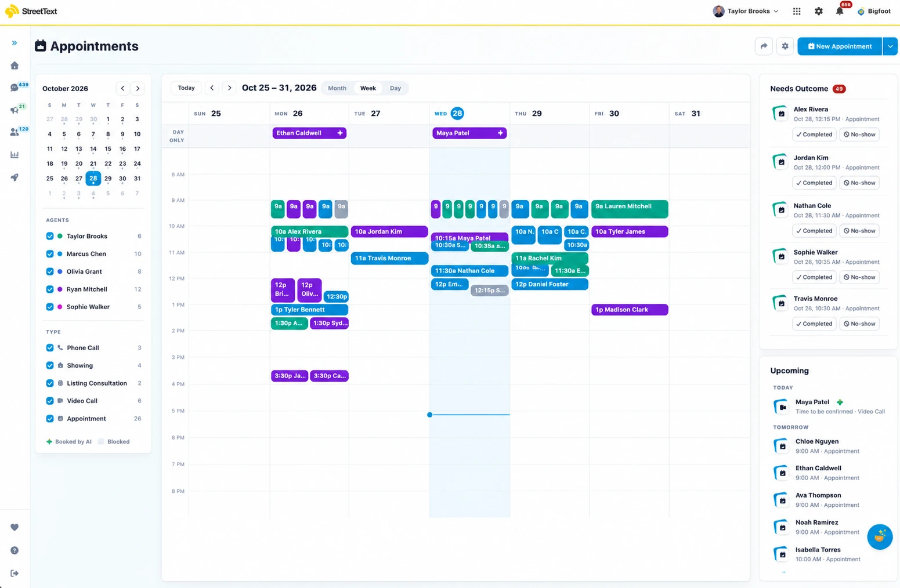900x588 pixels.
Task: Open the New Appointment dropdown arrow
Action: click(890, 46)
